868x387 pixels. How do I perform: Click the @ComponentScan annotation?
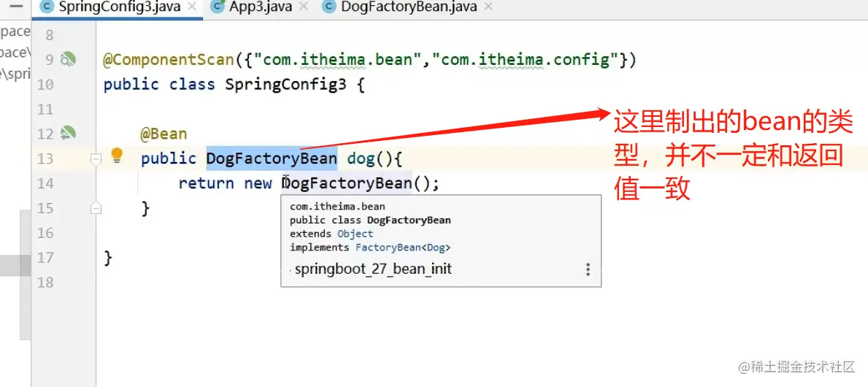click(x=169, y=60)
